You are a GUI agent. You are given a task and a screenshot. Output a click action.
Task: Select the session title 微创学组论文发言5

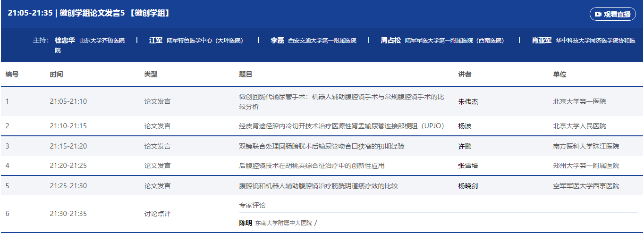89,13
